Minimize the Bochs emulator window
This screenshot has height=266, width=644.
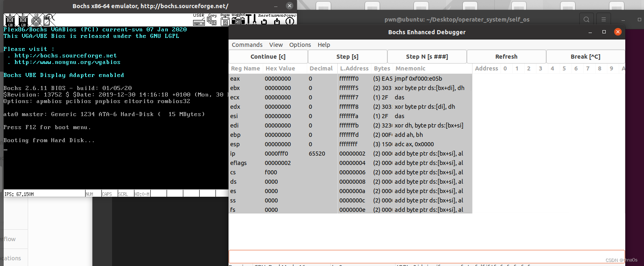pyautogui.click(x=276, y=6)
